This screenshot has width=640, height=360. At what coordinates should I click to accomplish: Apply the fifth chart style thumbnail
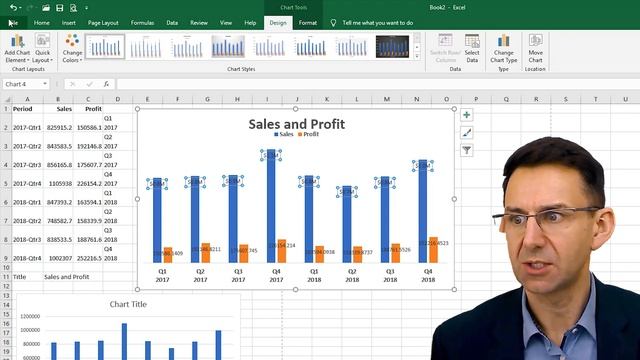(x=269, y=47)
